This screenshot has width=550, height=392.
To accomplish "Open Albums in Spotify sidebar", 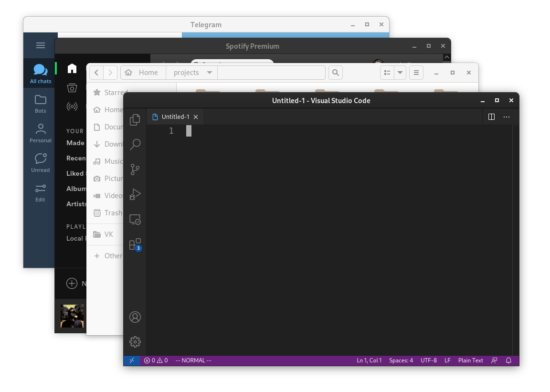I will 76,189.
